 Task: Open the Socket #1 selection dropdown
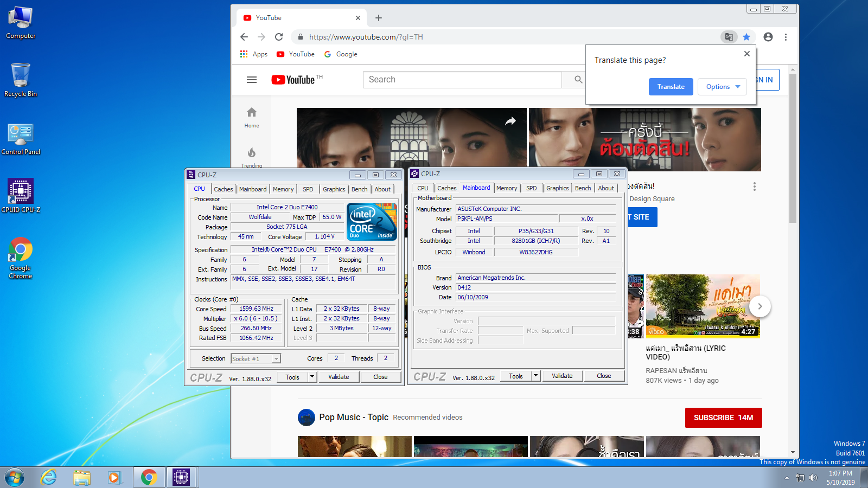(256, 359)
